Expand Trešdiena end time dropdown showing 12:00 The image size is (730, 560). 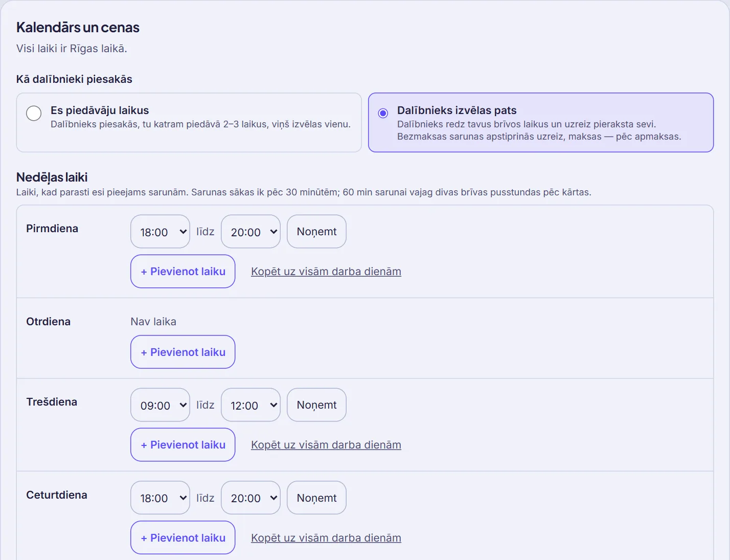pos(250,405)
